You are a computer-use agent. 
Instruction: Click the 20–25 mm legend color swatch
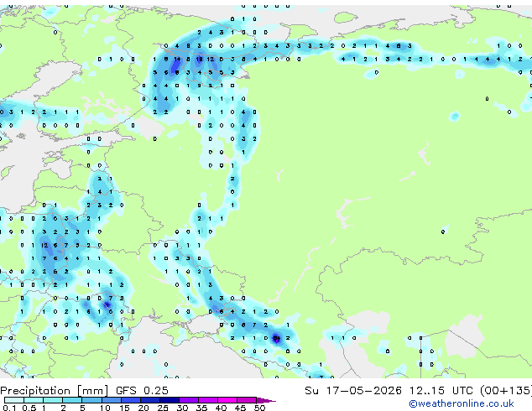tap(149, 400)
